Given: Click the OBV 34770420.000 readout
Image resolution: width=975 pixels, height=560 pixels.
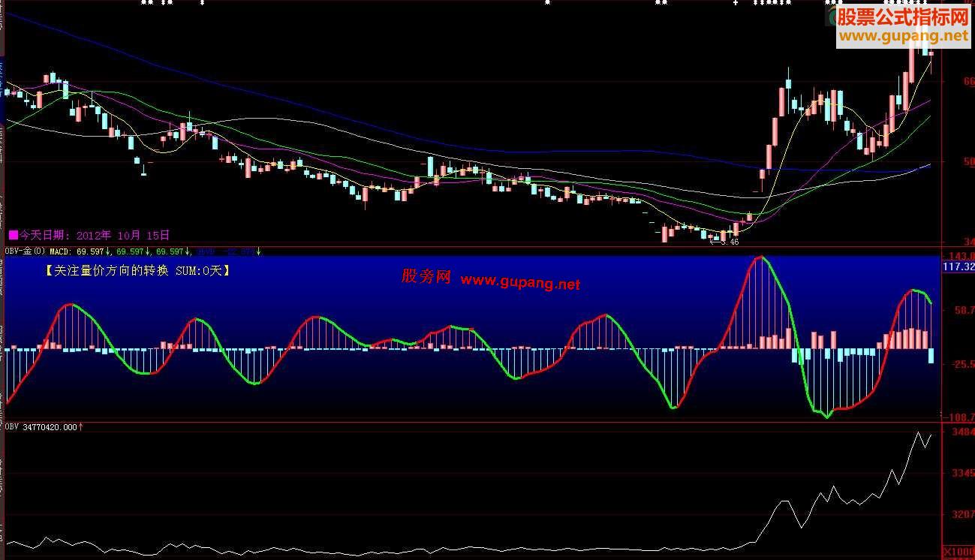Looking at the screenshot, I should point(44,426).
